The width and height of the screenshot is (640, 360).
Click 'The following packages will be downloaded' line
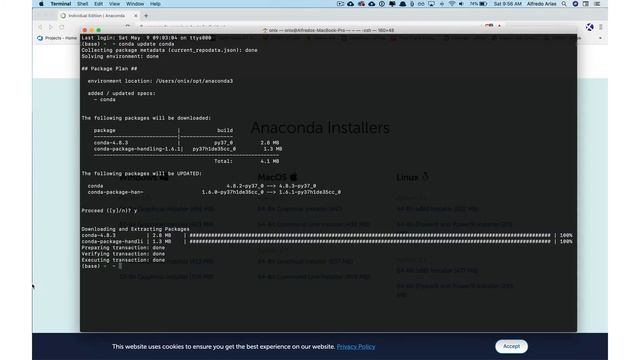(x=146, y=118)
